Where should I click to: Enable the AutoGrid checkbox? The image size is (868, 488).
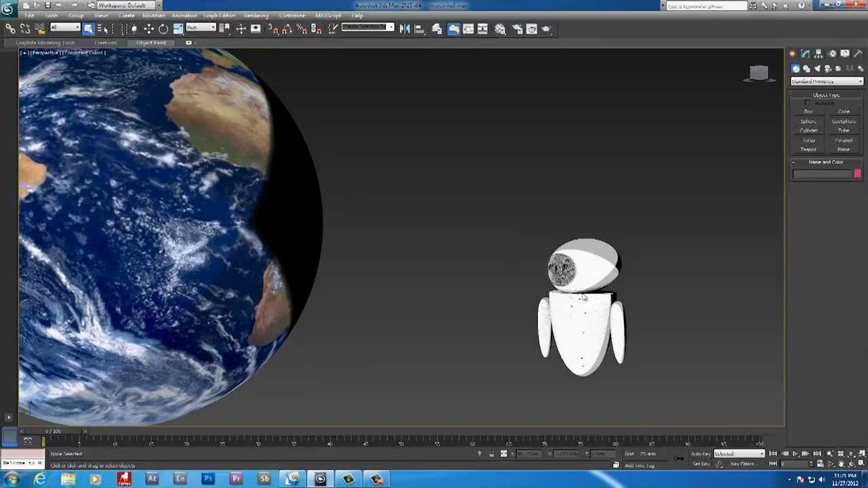[807, 103]
